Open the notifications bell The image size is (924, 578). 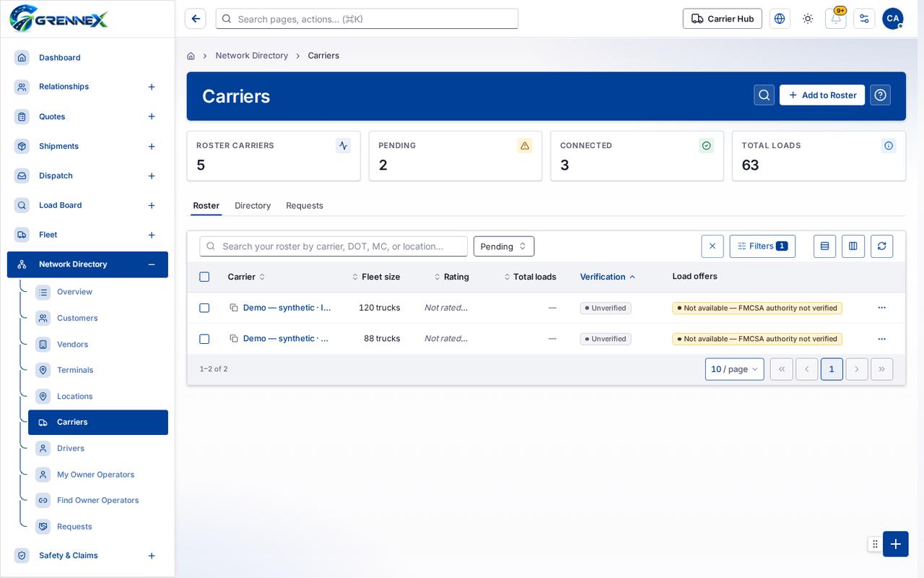coord(836,19)
